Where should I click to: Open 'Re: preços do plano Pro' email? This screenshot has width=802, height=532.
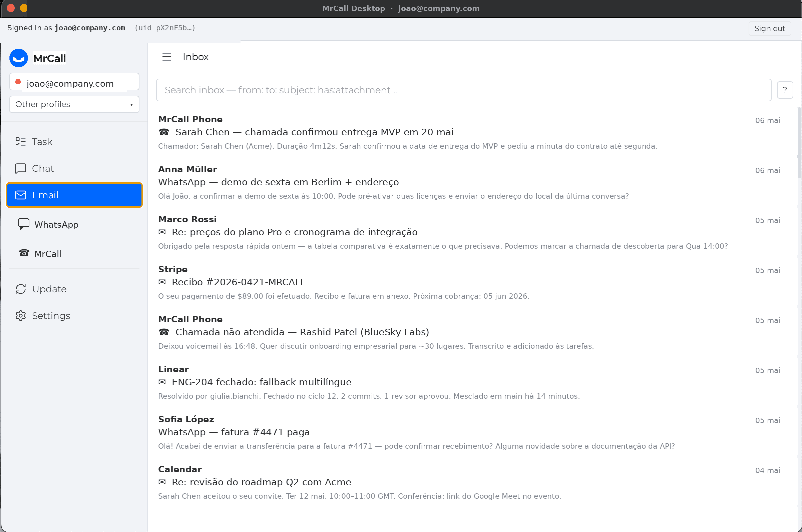pos(473,232)
